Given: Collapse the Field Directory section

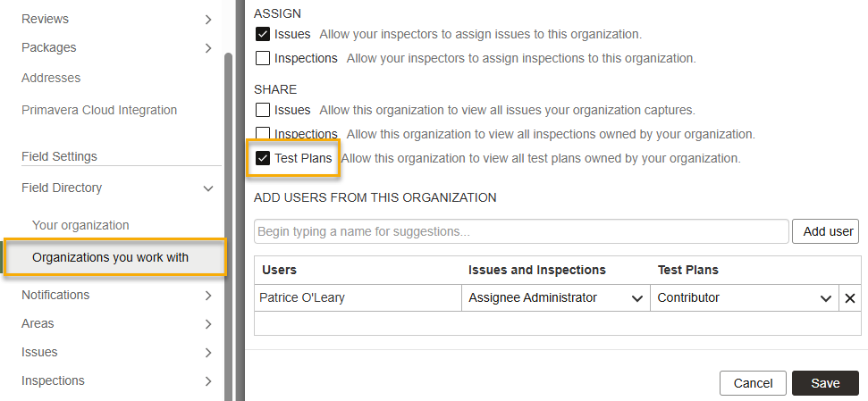Looking at the screenshot, I should tap(207, 188).
